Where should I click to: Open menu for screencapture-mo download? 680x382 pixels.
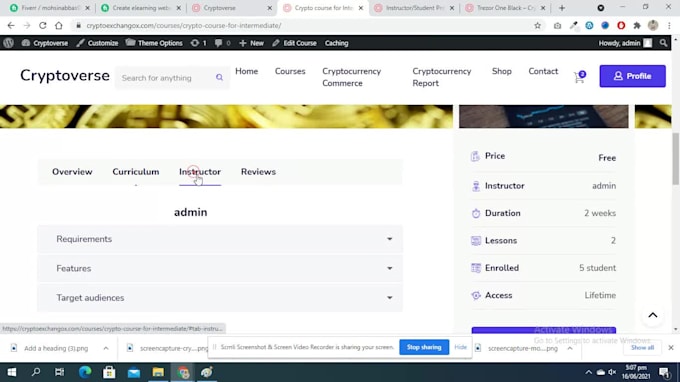570,348
